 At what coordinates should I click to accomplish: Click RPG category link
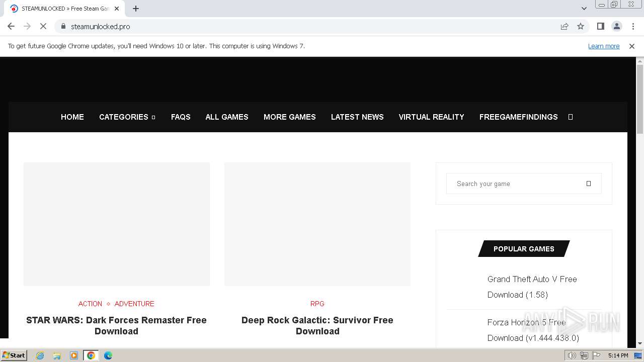click(x=317, y=304)
